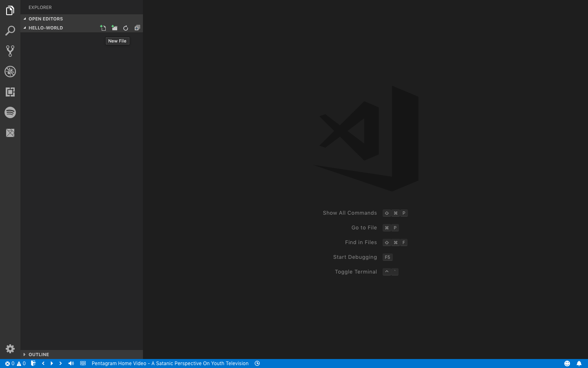Image resolution: width=588 pixels, height=368 pixels.
Task: Open the Source Control view
Action: click(10, 51)
